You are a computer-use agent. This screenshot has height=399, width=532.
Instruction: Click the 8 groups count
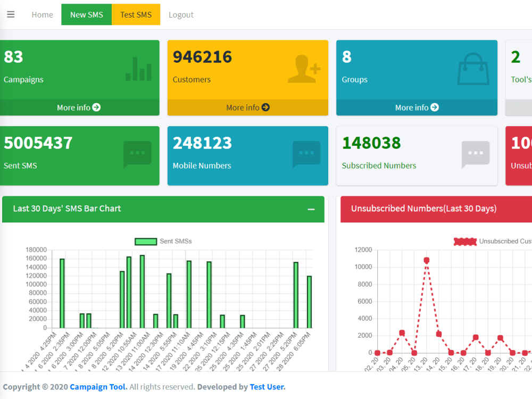coord(347,57)
